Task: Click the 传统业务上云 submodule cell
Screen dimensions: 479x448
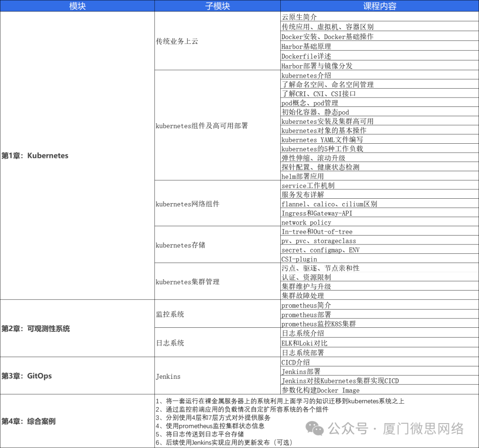Action: (217, 41)
